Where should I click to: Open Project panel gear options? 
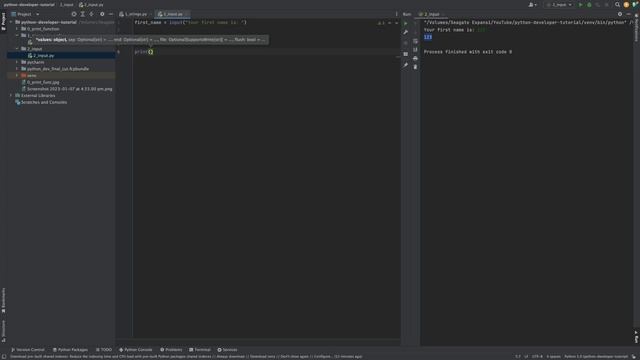click(x=102, y=14)
